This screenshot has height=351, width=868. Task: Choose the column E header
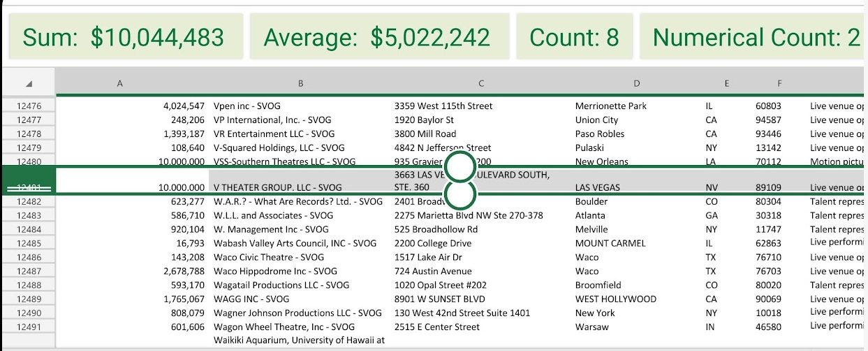726,84
